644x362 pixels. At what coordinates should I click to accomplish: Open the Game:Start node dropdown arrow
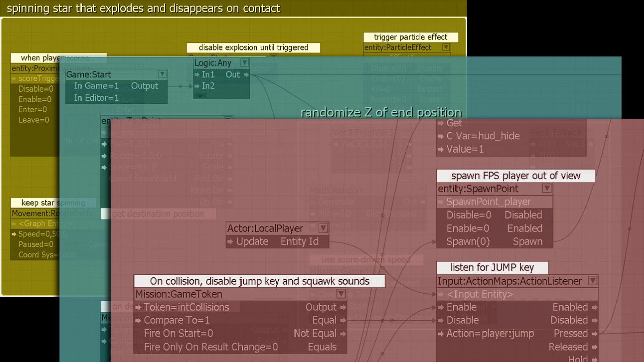162,74
